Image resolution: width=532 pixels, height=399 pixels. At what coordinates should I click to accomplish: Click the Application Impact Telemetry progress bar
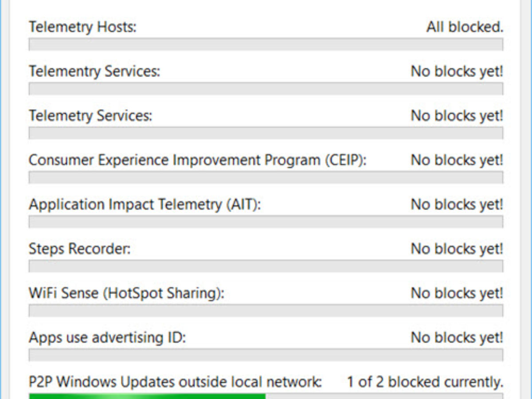coord(266,222)
